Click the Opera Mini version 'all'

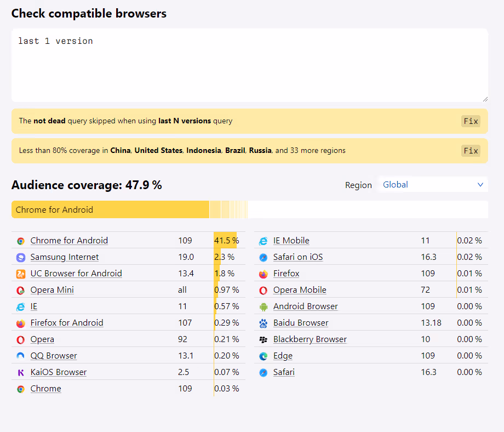point(182,290)
